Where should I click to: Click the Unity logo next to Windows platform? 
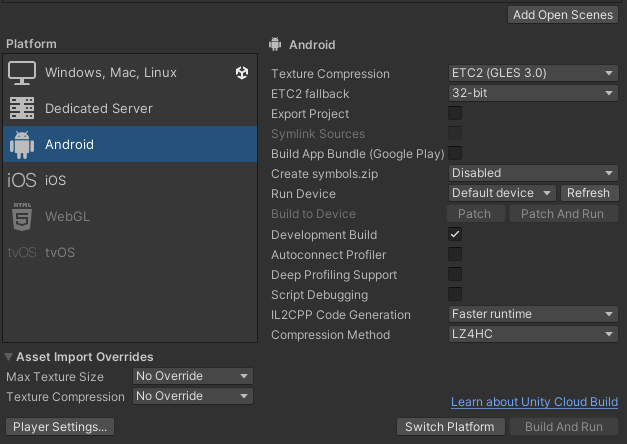coord(242,73)
